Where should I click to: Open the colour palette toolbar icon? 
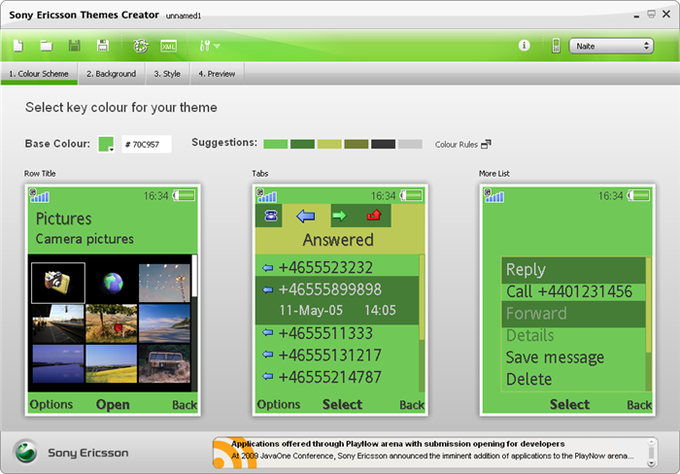pyautogui.click(x=141, y=46)
